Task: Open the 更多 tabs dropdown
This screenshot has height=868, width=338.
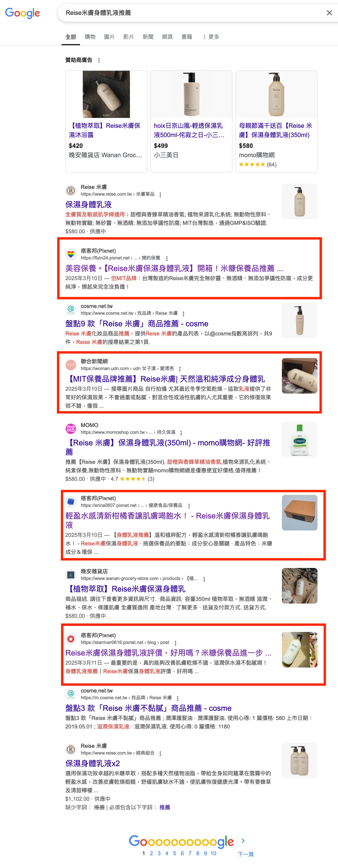Action: tap(211, 37)
